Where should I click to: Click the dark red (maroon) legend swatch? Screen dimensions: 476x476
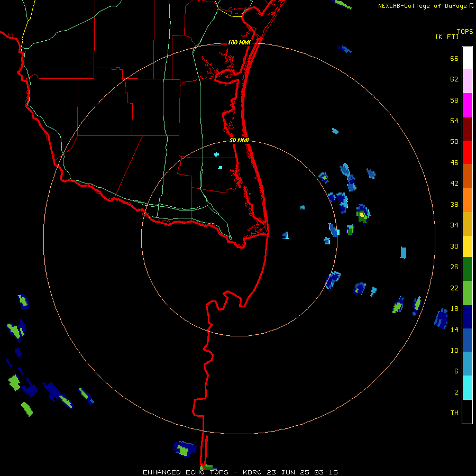[x=467, y=129]
